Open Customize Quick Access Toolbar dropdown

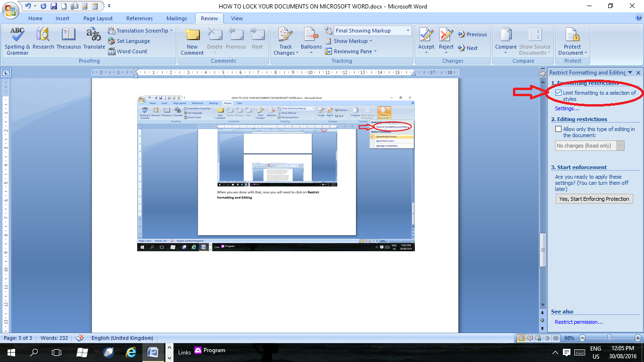pyautogui.click(x=109, y=6)
